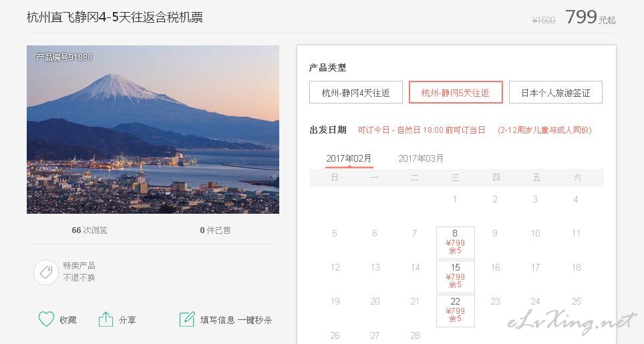The height and width of the screenshot is (344, 644).
Task: Click the heart favorite icon
Action: point(46,319)
